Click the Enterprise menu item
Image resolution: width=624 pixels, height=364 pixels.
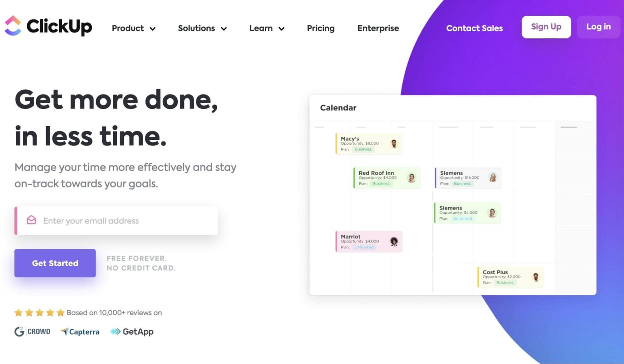tap(378, 28)
